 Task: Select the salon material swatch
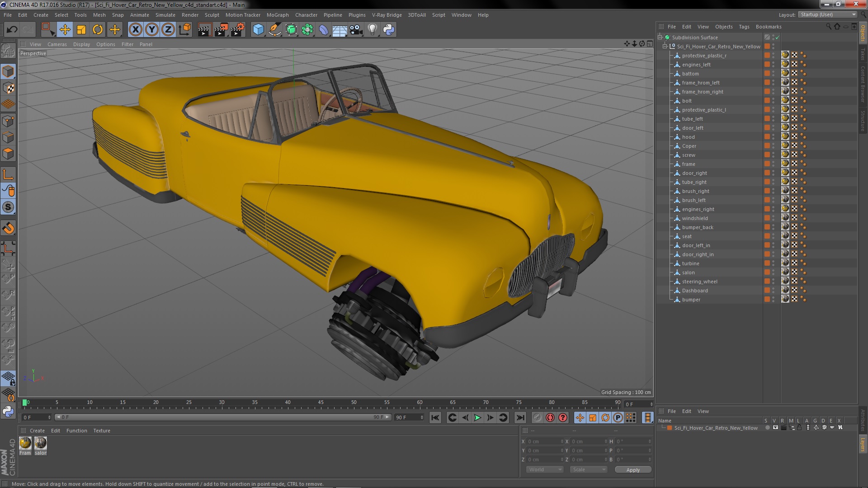click(x=41, y=443)
